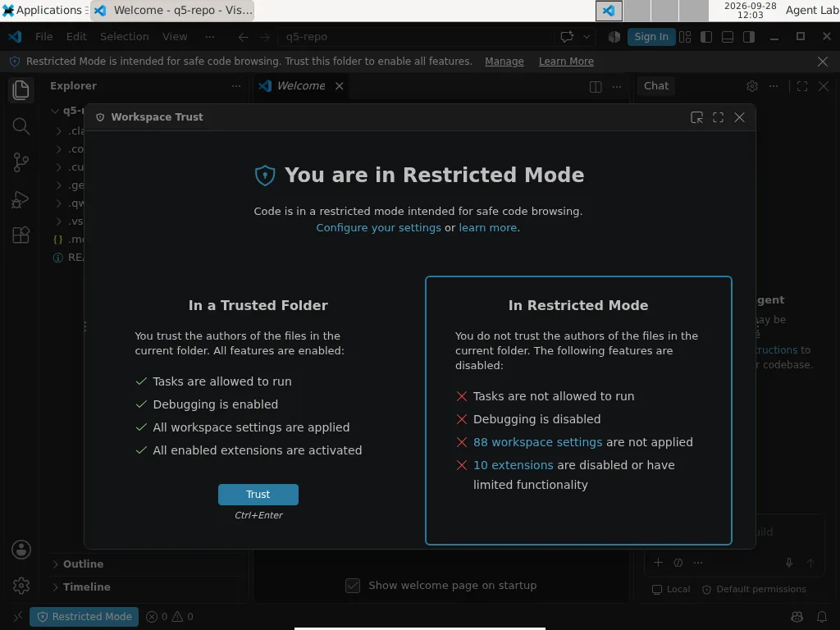This screenshot has width=840, height=630.
Task: Expand the Outline section
Action: click(x=144, y=564)
